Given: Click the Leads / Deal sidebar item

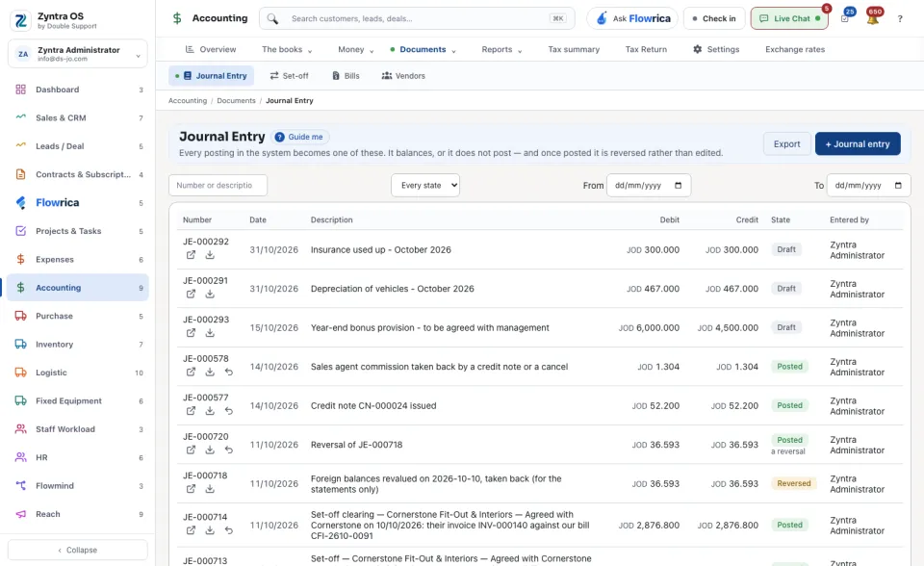Looking at the screenshot, I should pos(78,146).
